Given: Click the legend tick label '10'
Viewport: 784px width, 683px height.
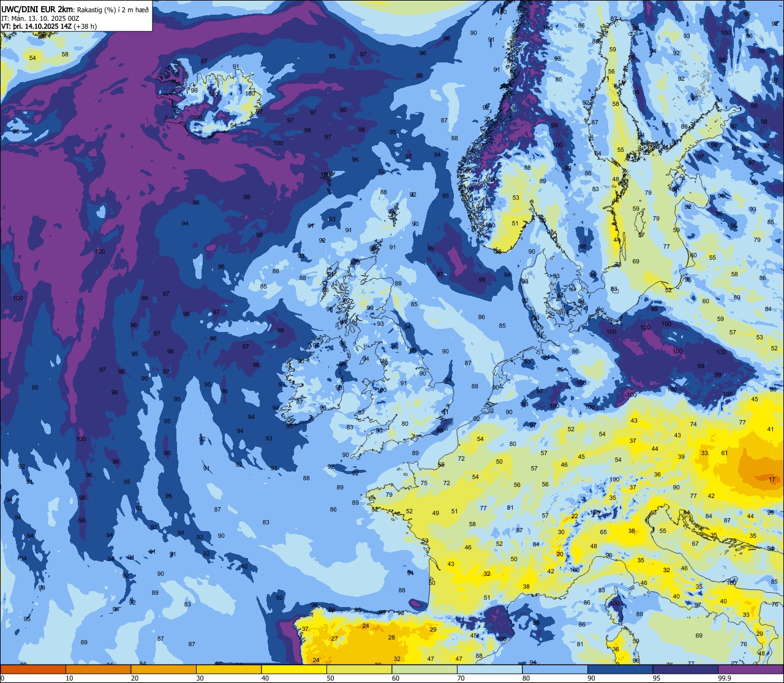Looking at the screenshot, I should pos(69,678).
